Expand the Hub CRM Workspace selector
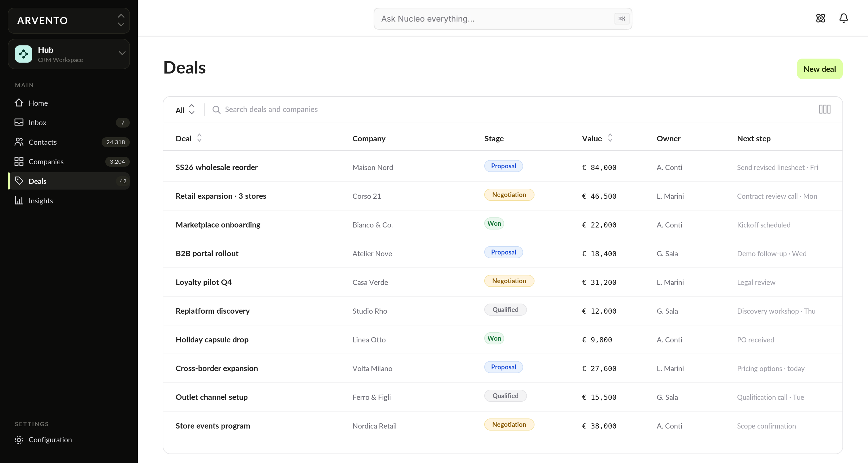Screen dimensions: 868x463 pos(69,54)
